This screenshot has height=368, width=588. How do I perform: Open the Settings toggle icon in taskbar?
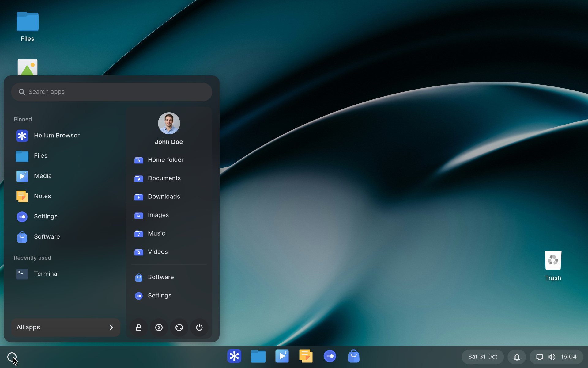point(330,356)
